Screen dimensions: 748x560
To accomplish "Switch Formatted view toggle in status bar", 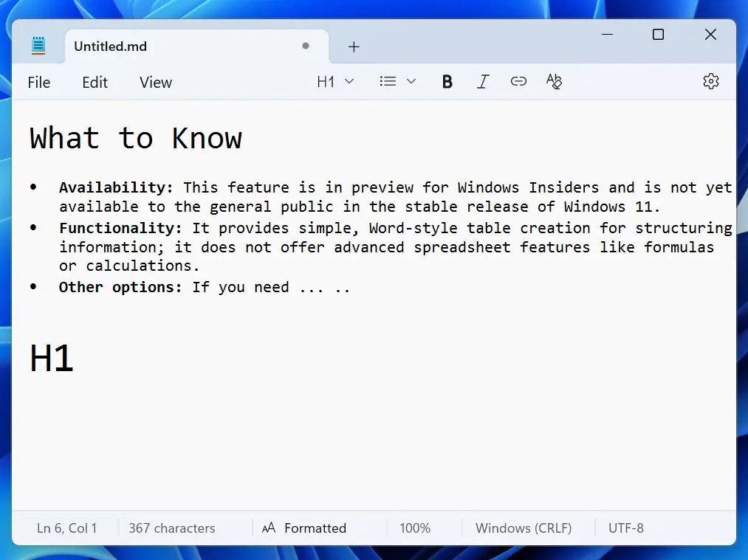I will (304, 528).
